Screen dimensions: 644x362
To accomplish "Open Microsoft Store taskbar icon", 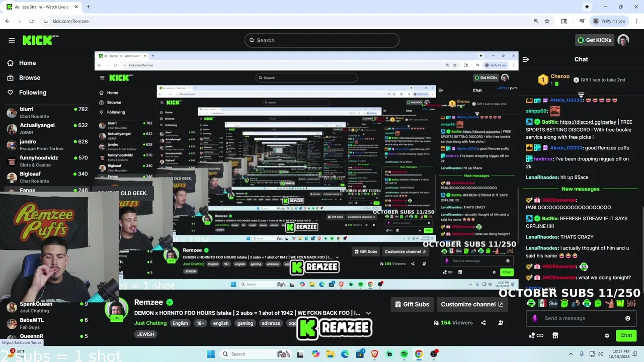I will [360, 354].
